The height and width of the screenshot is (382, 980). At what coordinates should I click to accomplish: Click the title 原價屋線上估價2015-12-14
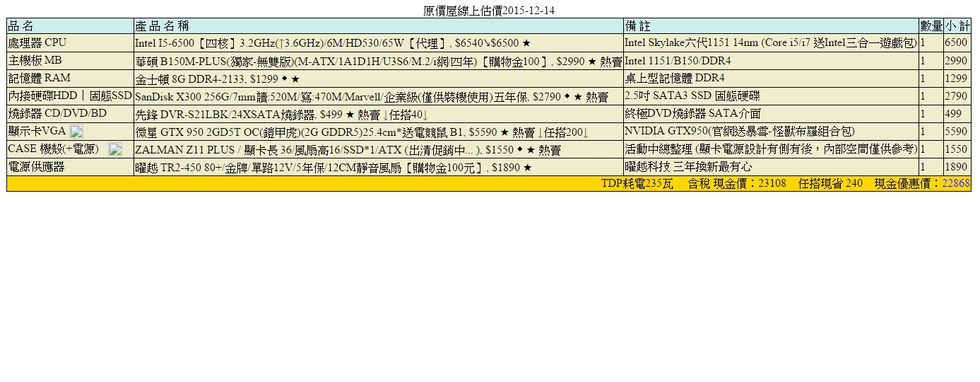489,11
